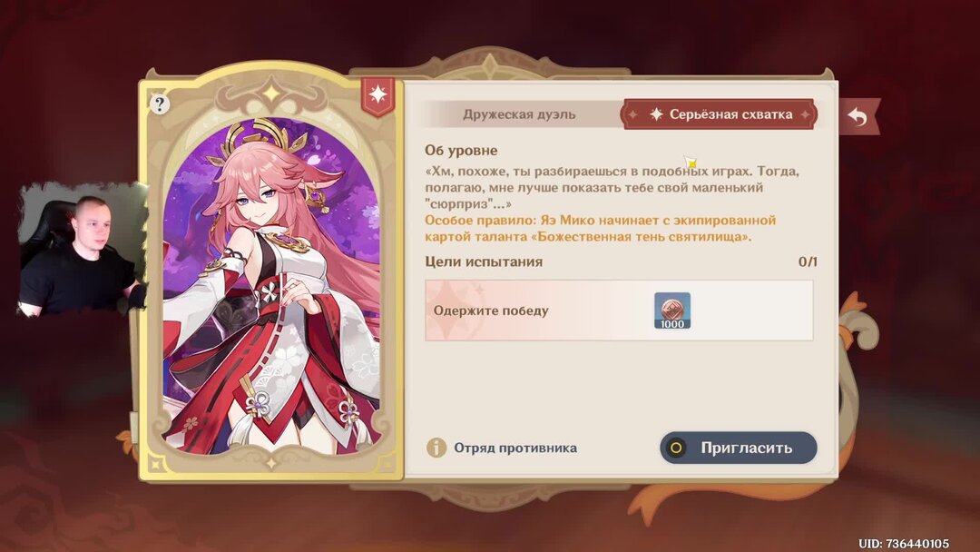Click the UID number in the corner
The width and height of the screenshot is (980, 552).
tap(904, 543)
